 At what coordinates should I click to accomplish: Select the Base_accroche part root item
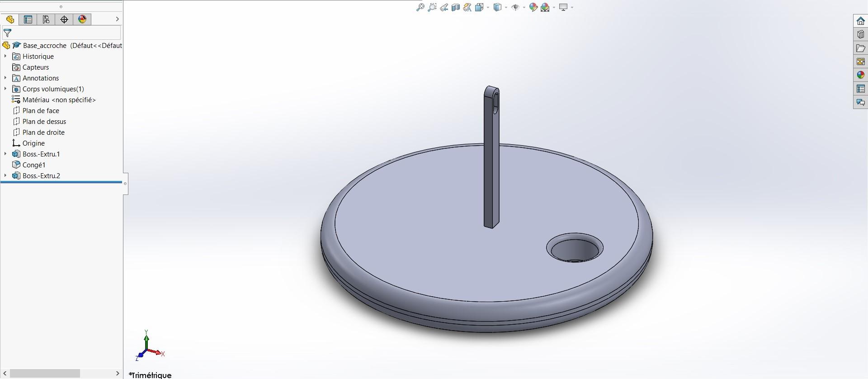tap(61, 45)
